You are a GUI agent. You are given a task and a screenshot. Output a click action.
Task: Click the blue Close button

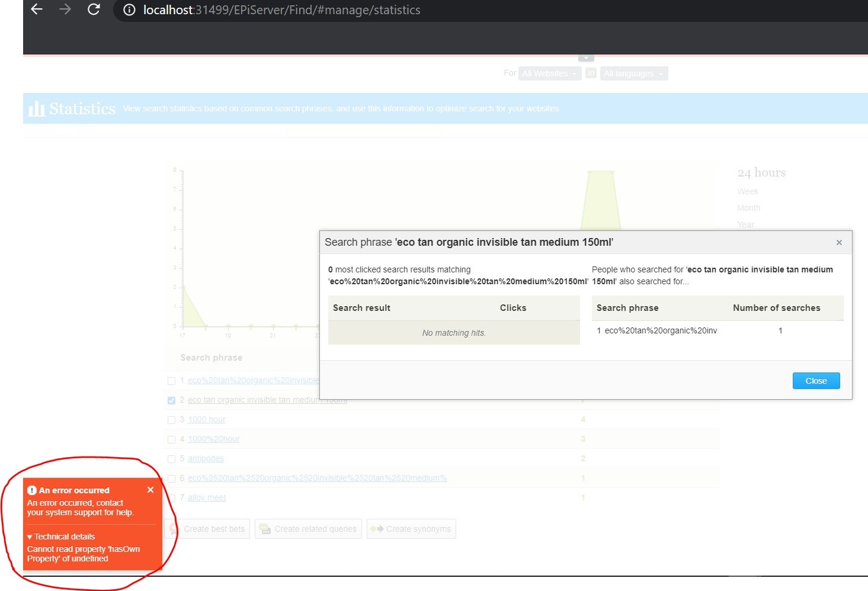[x=816, y=381]
